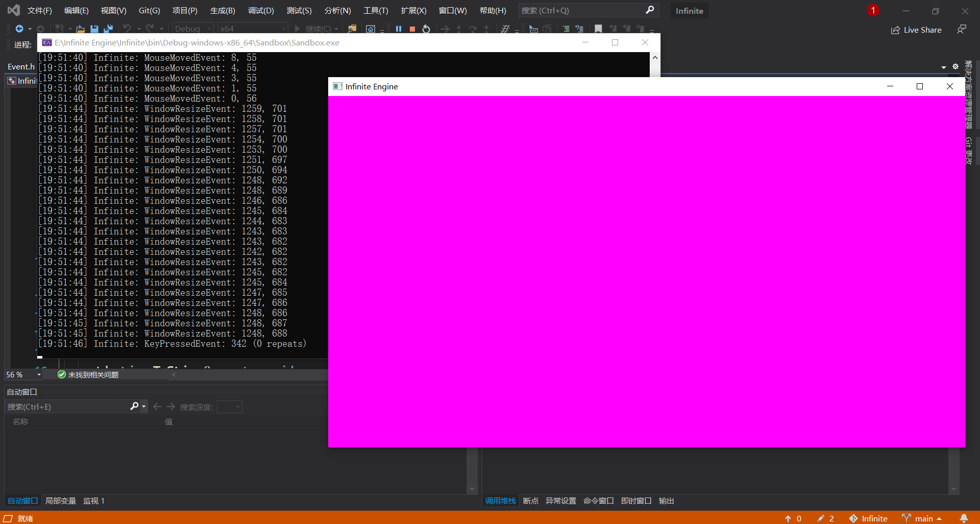980x524 pixels.
Task: Open the search depth dropdown in auto window
Action: 229,407
